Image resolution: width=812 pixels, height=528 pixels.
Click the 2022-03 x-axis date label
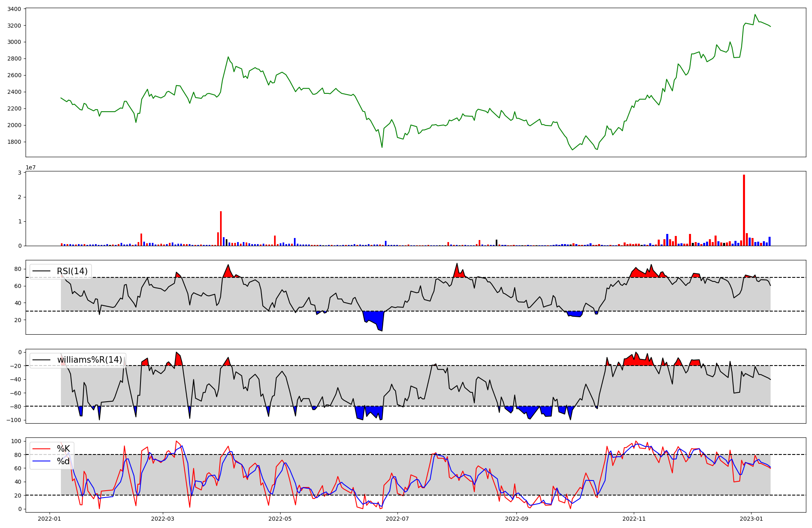163,519
